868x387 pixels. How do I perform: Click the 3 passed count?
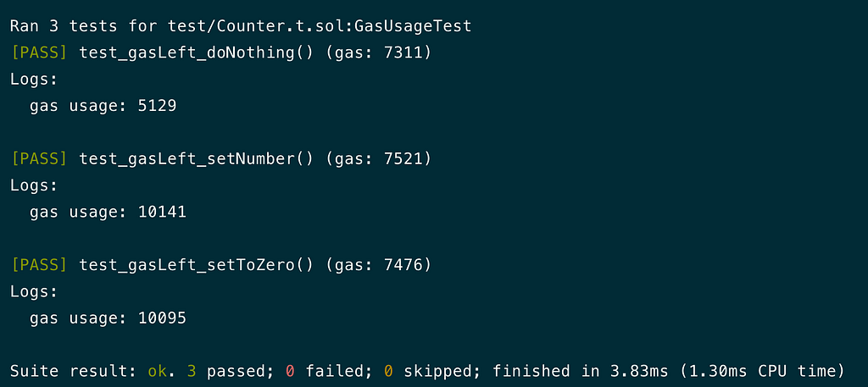[x=221, y=371]
